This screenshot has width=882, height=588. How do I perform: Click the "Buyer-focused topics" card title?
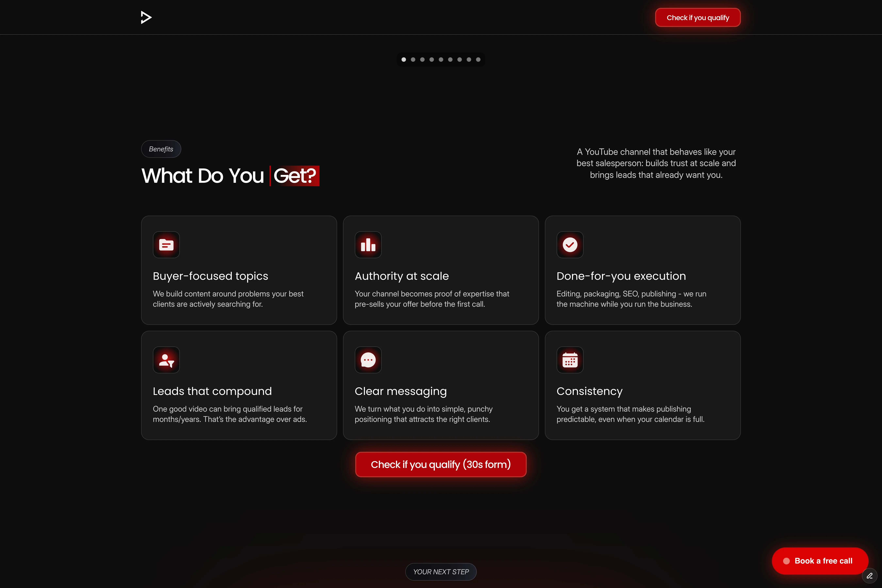click(x=210, y=276)
